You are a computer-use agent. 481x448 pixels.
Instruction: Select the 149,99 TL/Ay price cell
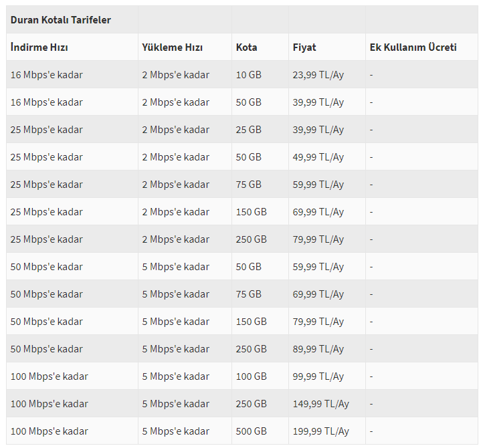pyautogui.click(x=321, y=404)
